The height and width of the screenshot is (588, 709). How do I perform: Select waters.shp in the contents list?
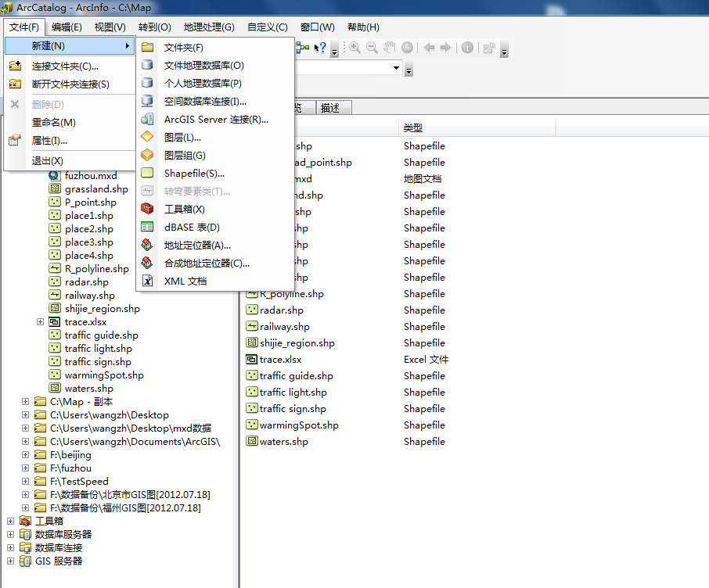(x=284, y=441)
